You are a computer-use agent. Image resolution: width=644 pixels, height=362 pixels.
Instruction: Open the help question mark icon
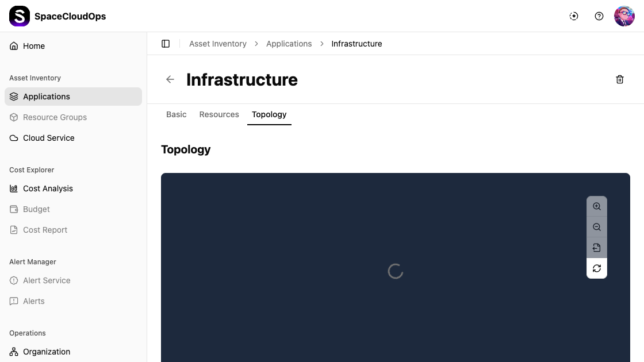(x=599, y=16)
